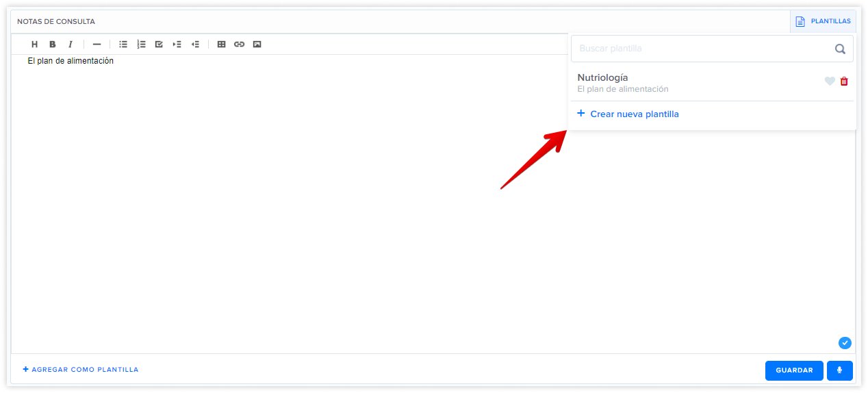The image size is (868, 393).
Task: Insert a horizontal divider line
Action: click(97, 45)
